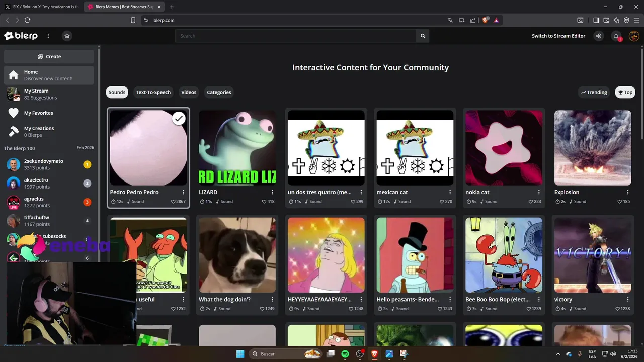Like What the dog doin' heart
Screen dimensions: 644x362
(x=263, y=309)
